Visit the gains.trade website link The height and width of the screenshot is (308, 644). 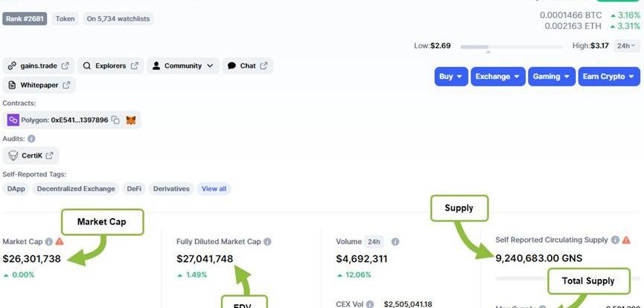point(38,66)
